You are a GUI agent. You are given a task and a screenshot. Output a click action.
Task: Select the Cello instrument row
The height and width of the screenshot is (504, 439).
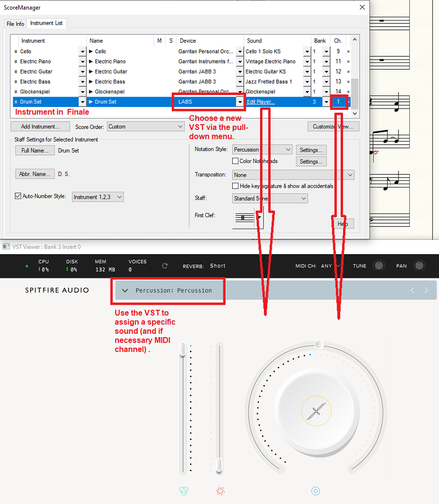coord(49,52)
